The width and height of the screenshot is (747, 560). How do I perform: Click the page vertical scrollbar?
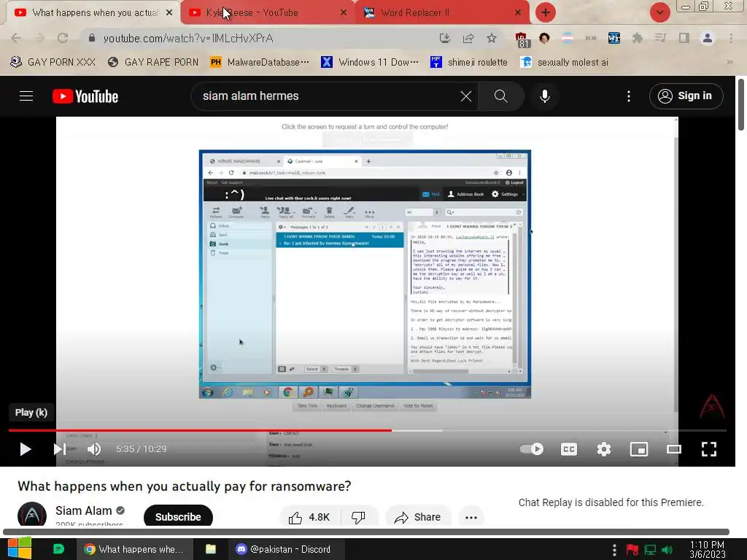(x=741, y=105)
